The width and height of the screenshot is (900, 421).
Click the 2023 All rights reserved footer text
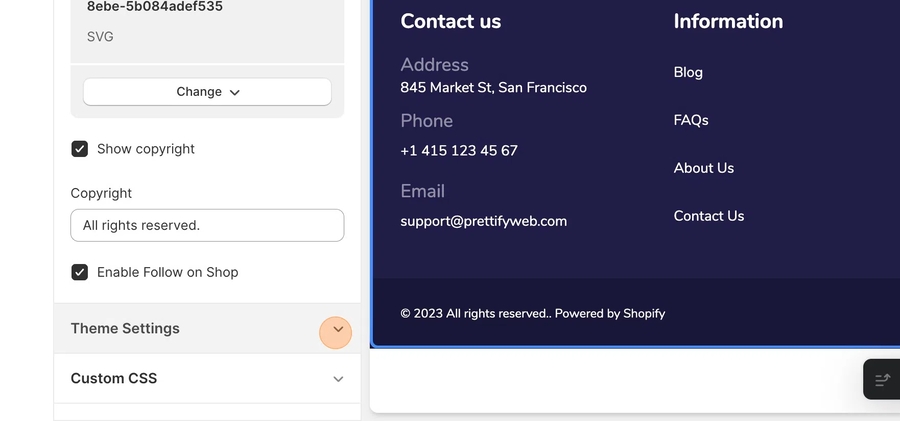coord(475,313)
